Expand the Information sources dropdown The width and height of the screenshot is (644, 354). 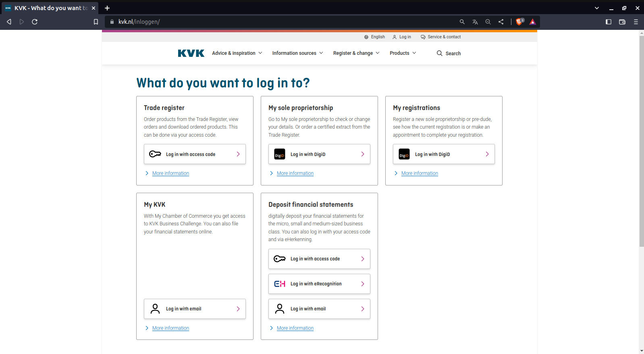tap(297, 53)
